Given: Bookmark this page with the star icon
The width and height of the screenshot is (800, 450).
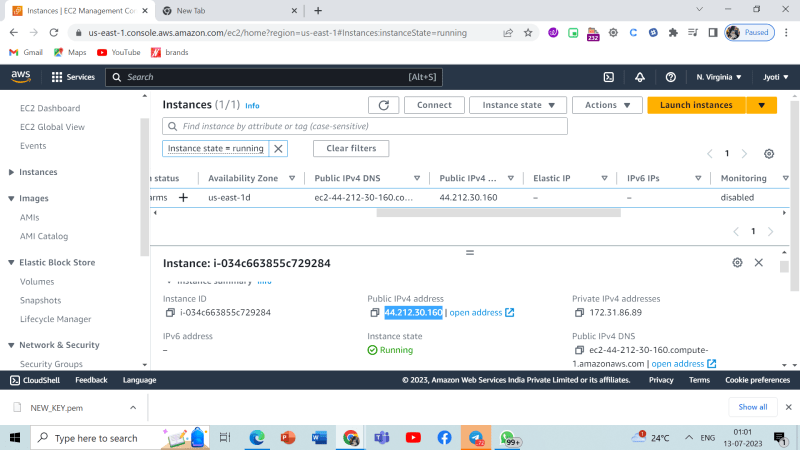Looking at the screenshot, I should [x=528, y=33].
